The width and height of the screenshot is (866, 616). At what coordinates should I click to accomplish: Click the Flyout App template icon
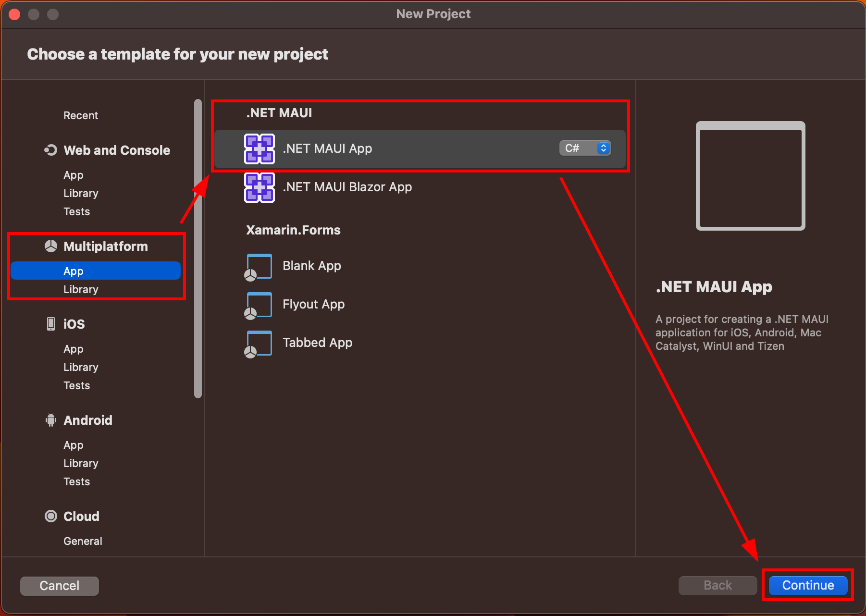pos(259,305)
